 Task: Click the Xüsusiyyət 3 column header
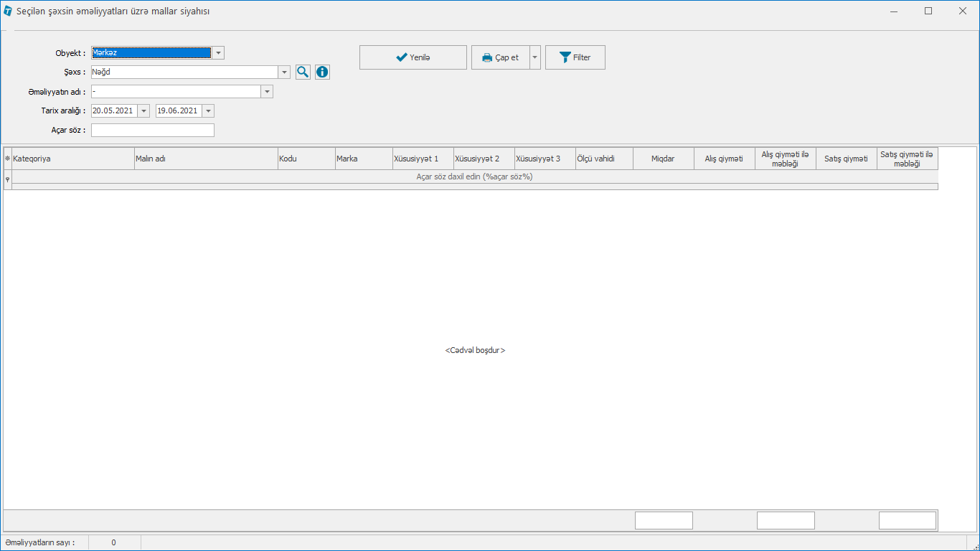point(545,159)
